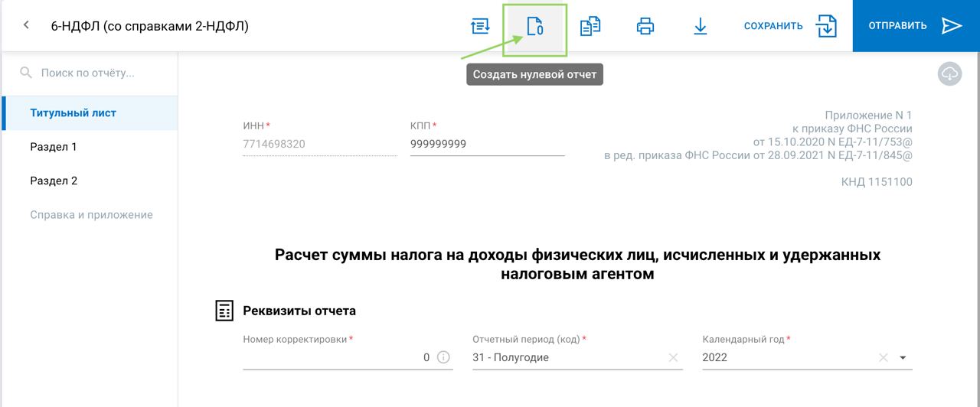Switch to Раздел 1 in sidebar
This screenshot has height=407, width=980.
pos(90,147)
